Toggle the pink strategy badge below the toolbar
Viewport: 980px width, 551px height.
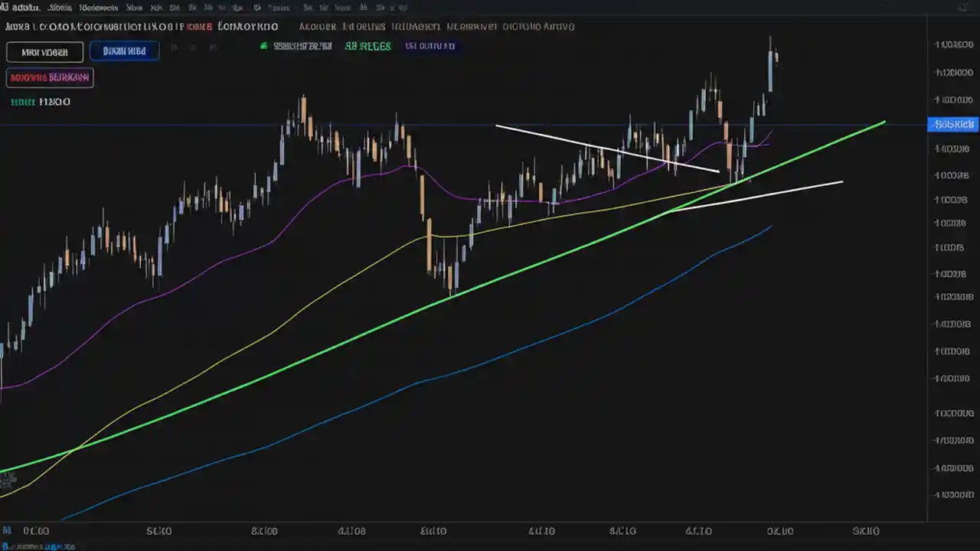[x=50, y=77]
